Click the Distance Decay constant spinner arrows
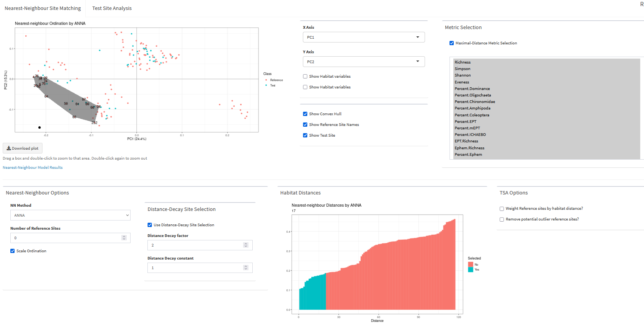Screen dimensions: 644x325 (x=246, y=268)
